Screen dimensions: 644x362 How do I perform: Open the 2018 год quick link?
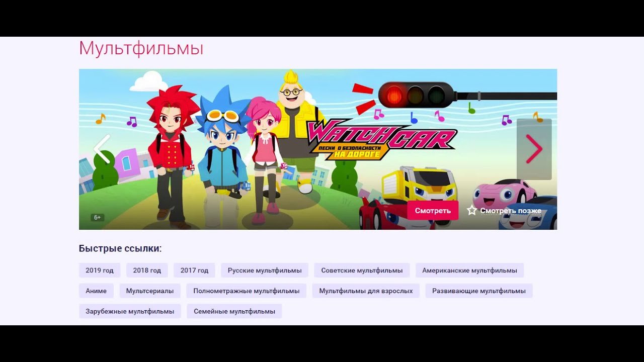point(147,270)
